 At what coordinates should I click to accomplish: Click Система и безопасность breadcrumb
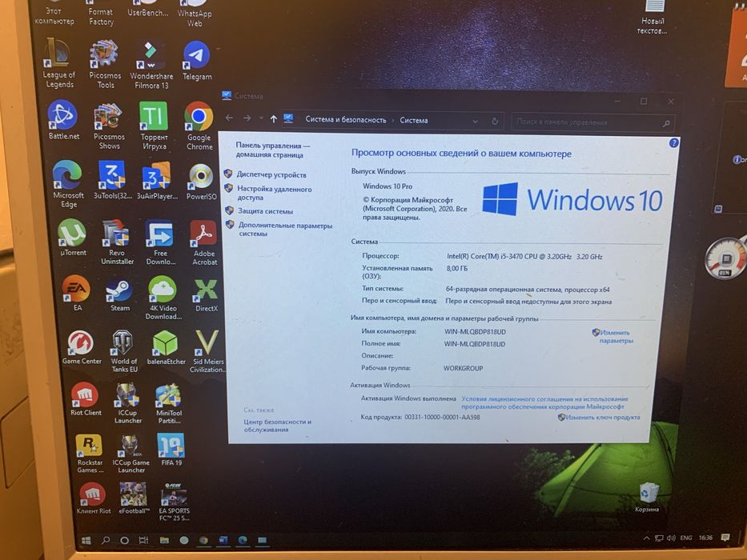tap(345, 120)
